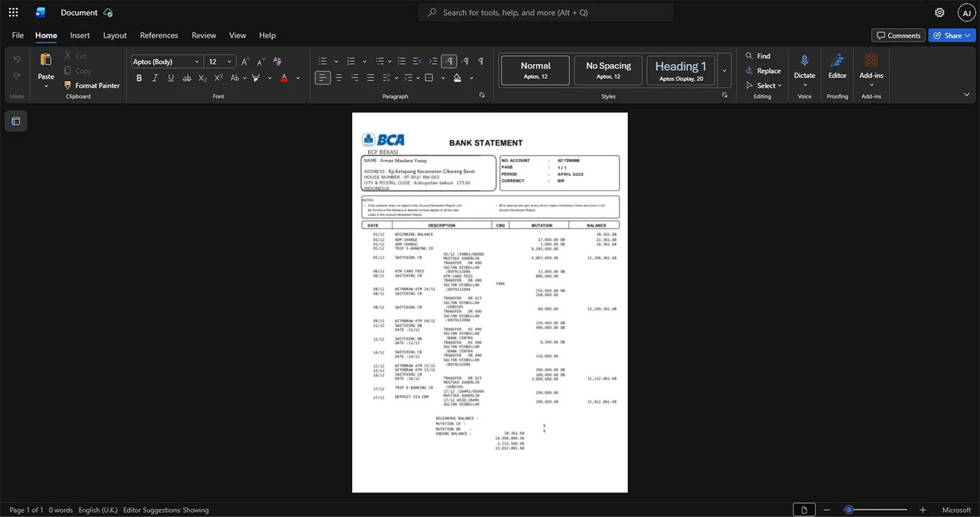The width and height of the screenshot is (980, 517).
Task: Expand the bullet list style dropdown arrow
Action: click(336, 62)
